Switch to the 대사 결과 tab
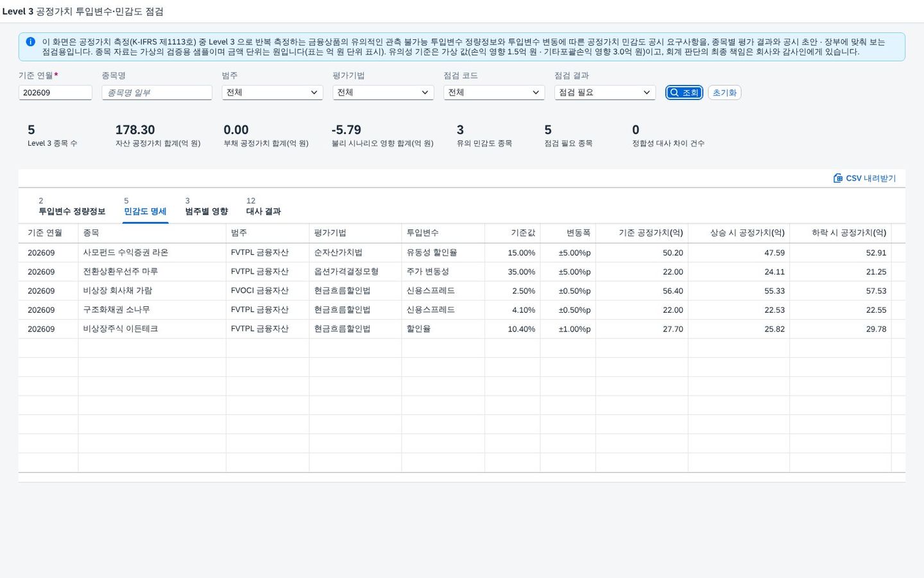Viewport: 924px width, 578px height. [264, 206]
